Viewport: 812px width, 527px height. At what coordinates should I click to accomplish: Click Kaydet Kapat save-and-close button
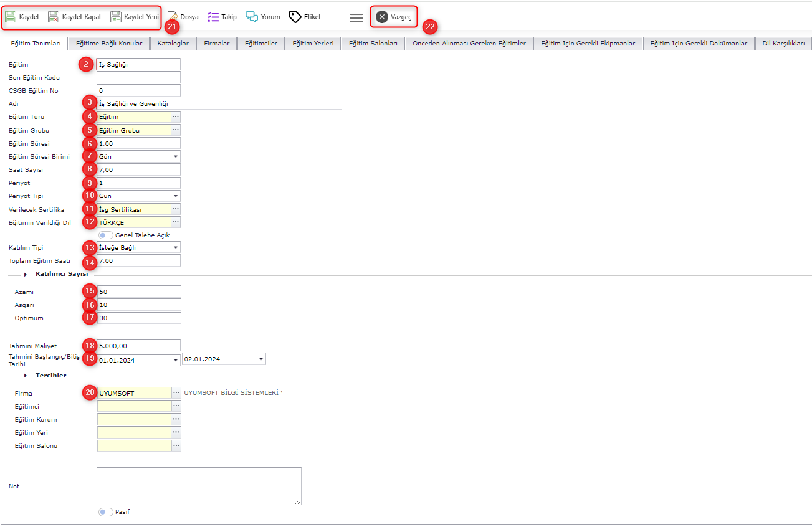pyautogui.click(x=75, y=17)
